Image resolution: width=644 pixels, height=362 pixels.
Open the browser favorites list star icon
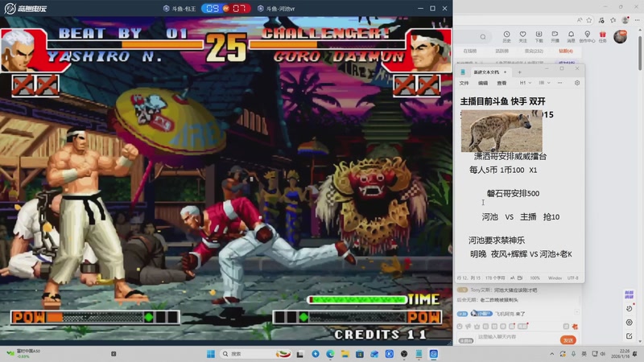[613, 19]
